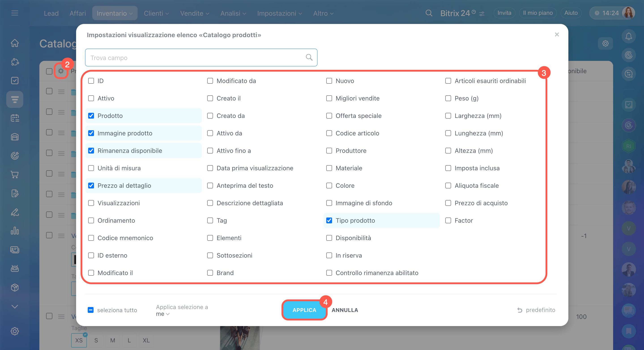
Task: Check the Prezzo di acquisto field
Action: 448,203
